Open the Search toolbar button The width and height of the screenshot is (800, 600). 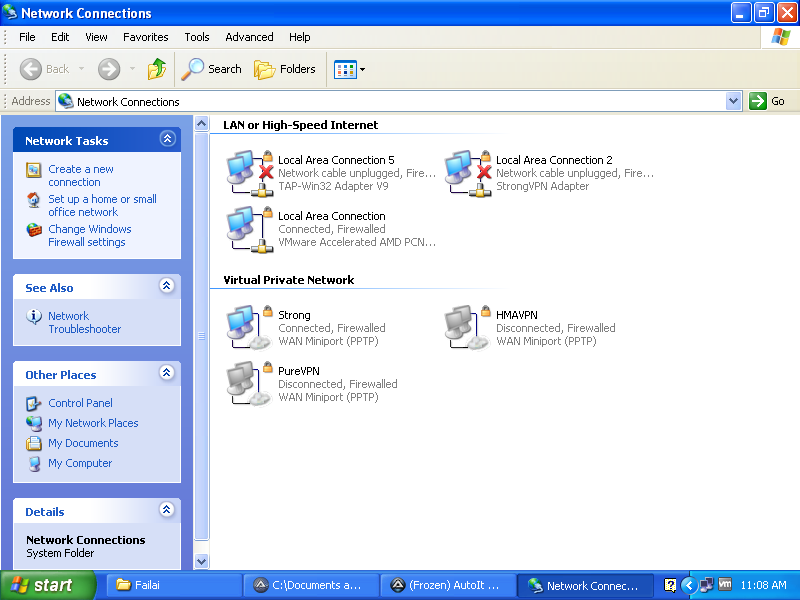click(212, 69)
